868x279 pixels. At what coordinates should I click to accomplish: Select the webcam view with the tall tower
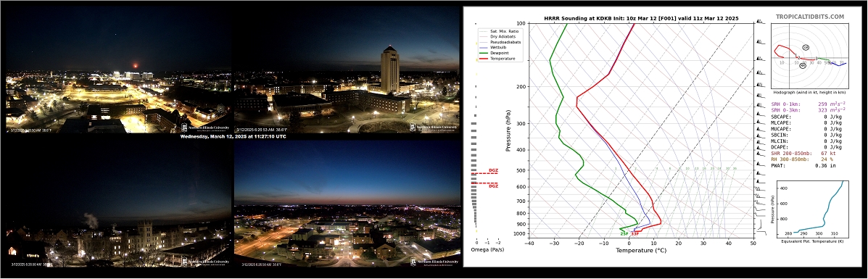[347, 70]
